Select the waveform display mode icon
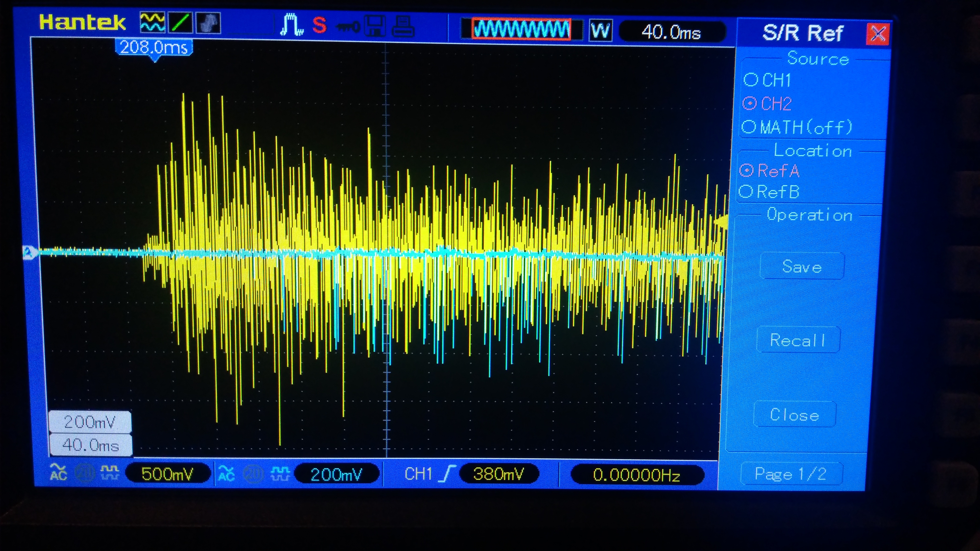This screenshot has width=980, height=551. 153,22
